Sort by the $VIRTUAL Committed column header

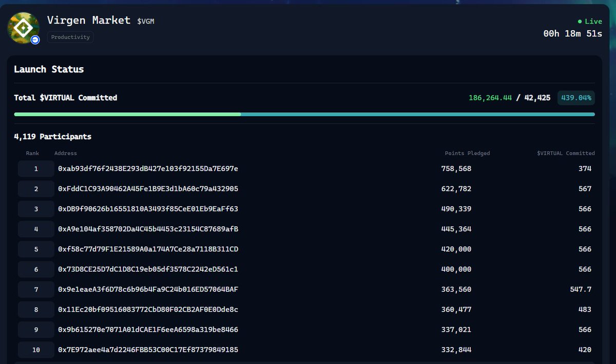pyautogui.click(x=565, y=153)
